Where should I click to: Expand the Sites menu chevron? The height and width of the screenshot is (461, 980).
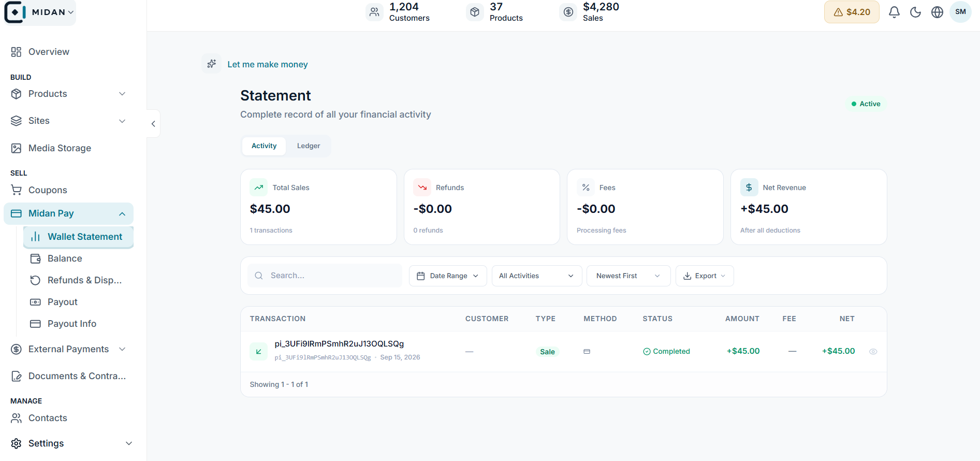tap(122, 121)
